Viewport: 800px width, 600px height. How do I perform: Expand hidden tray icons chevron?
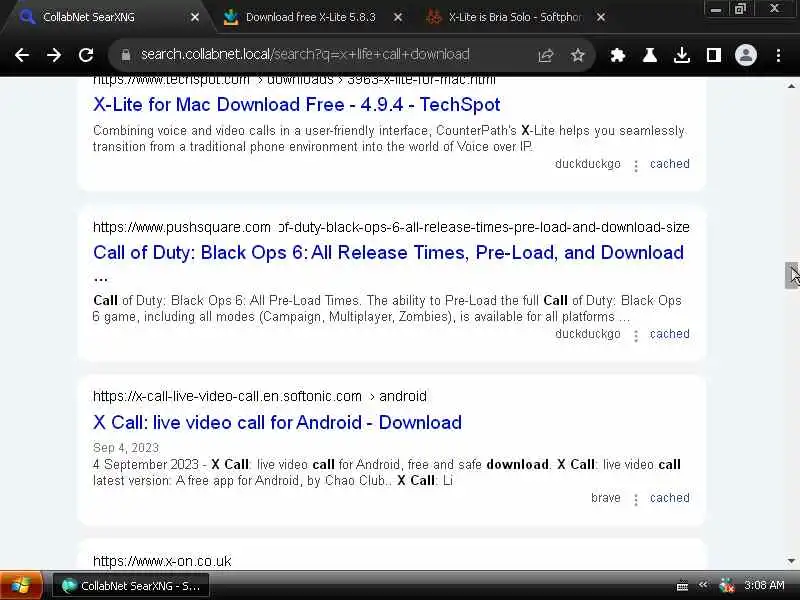tap(703, 585)
